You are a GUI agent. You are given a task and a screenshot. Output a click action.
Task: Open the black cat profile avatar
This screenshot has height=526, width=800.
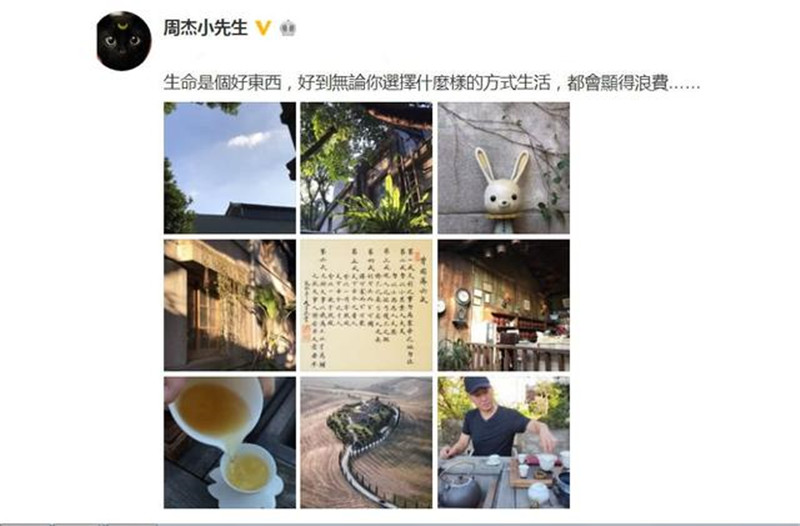(x=124, y=41)
